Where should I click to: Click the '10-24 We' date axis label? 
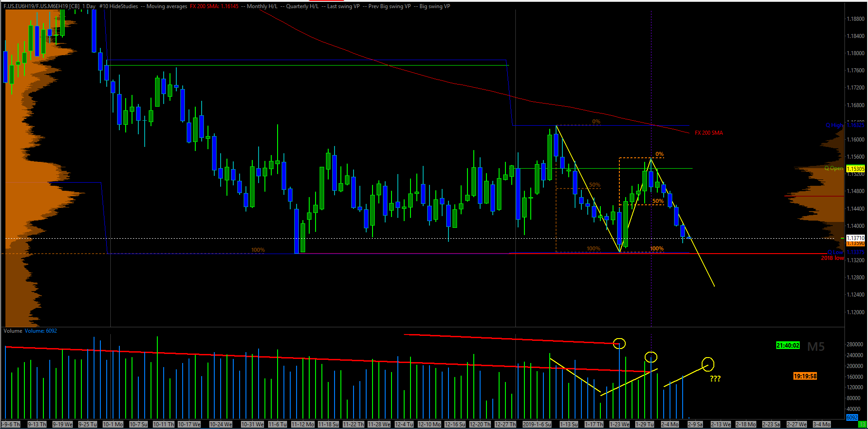pos(221,424)
